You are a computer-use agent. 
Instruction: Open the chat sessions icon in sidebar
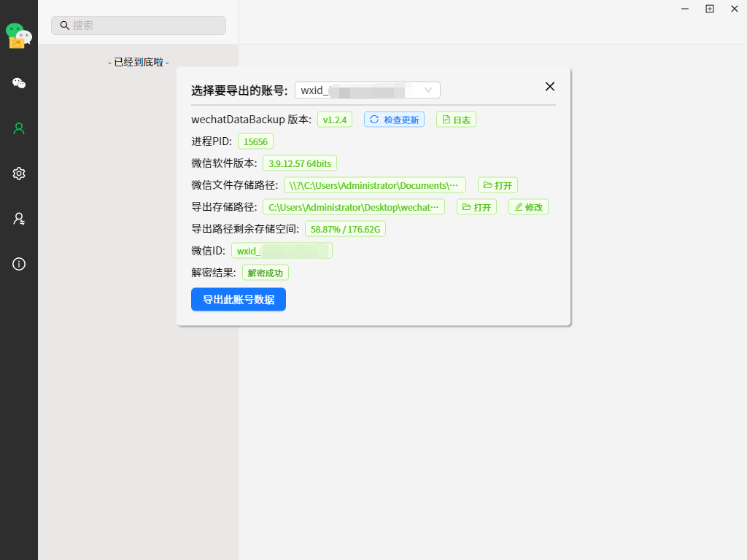click(x=18, y=82)
